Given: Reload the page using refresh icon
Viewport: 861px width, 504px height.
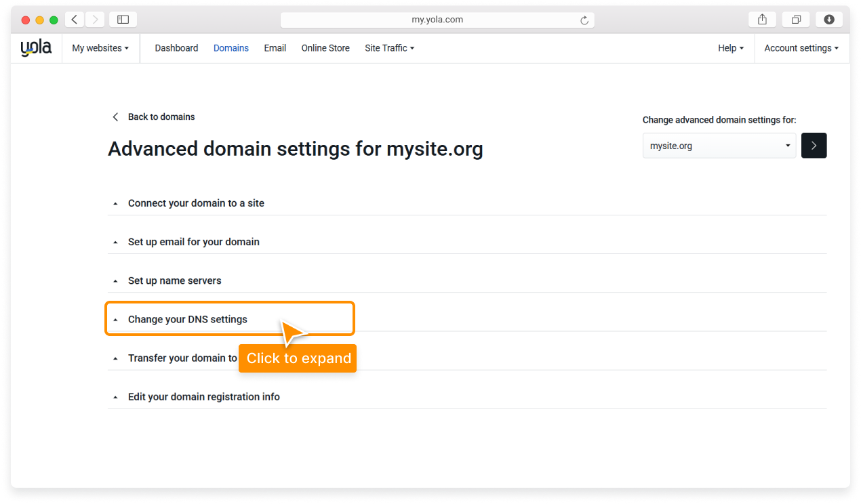Looking at the screenshot, I should click(584, 20).
